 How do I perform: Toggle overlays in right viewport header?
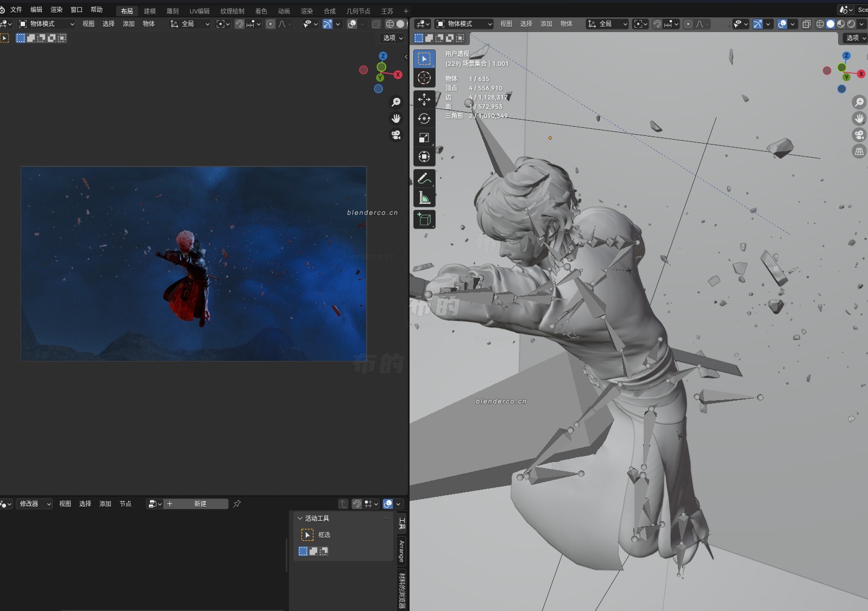[x=782, y=24]
